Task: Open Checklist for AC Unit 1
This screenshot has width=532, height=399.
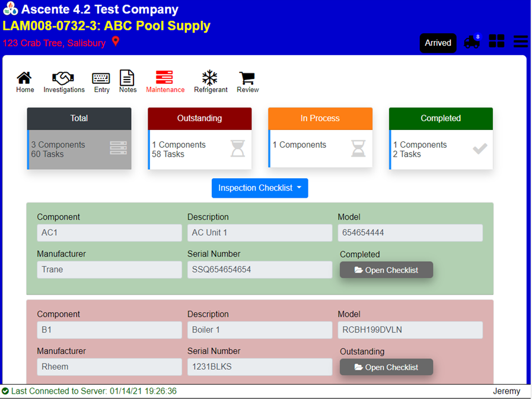Action: click(x=386, y=270)
